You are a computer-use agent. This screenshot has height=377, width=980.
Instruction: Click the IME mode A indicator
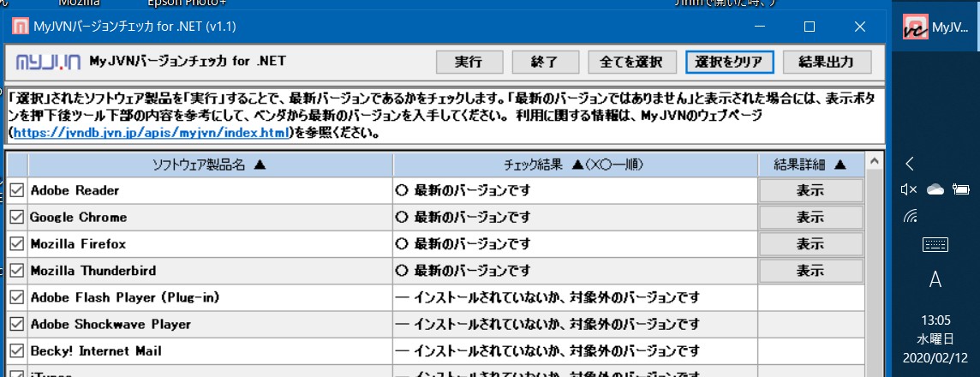click(x=935, y=279)
